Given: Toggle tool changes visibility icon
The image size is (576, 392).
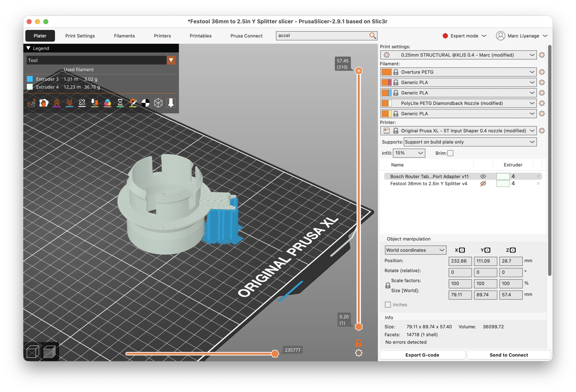Looking at the screenshot, I should (95, 103).
